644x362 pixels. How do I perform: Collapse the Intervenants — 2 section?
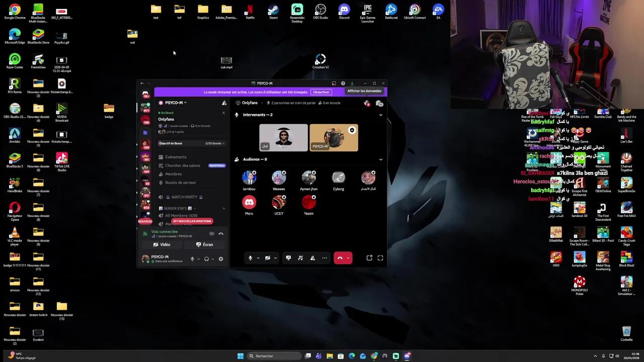[381, 115]
